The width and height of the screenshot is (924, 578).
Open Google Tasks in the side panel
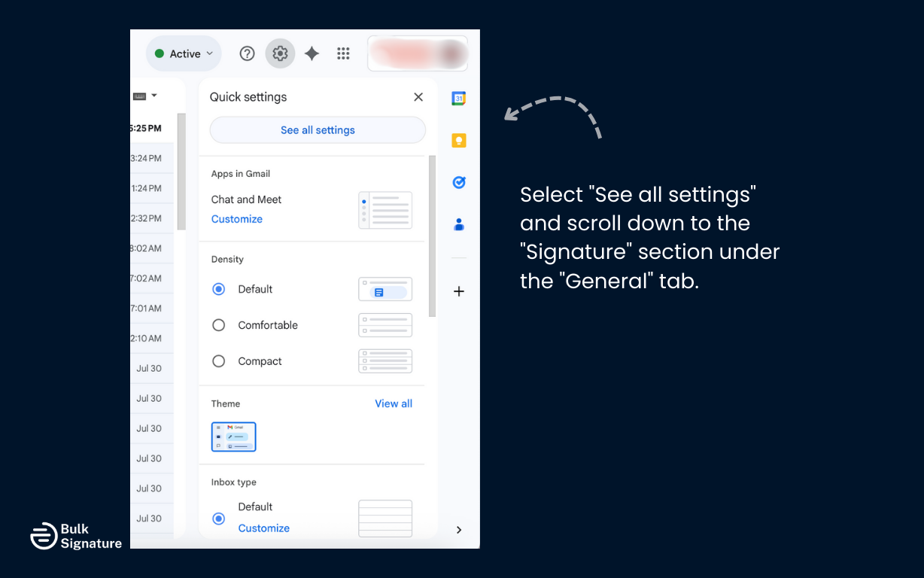click(x=458, y=182)
